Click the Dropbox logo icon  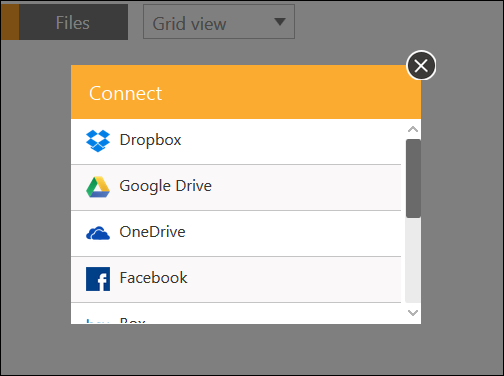coord(98,141)
